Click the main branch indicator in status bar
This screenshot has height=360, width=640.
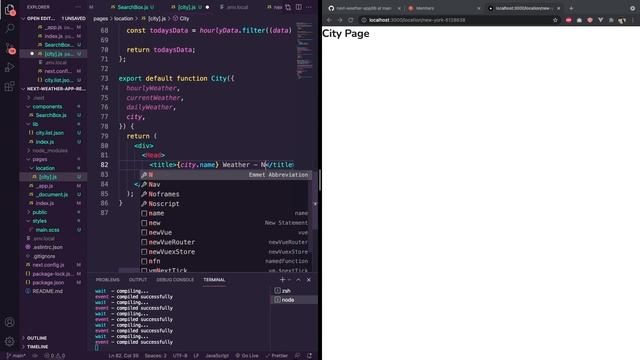pos(16,356)
